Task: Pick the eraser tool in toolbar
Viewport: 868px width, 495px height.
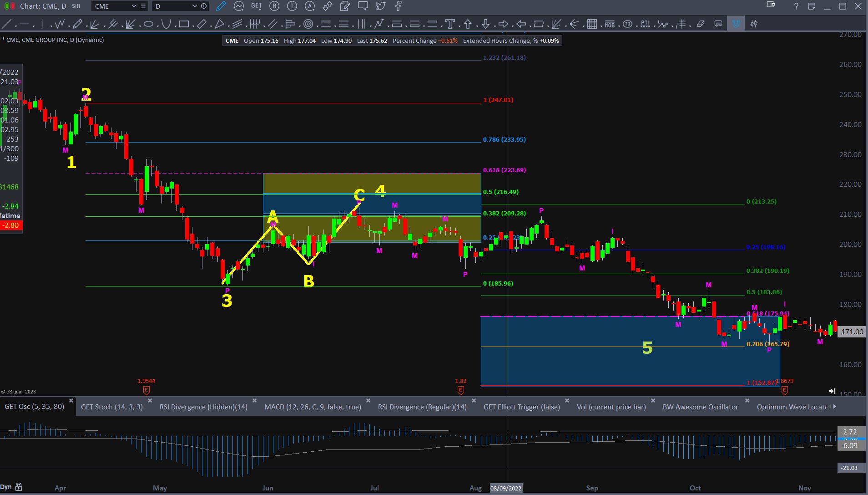Action: pyautogui.click(x=701, y=24)
